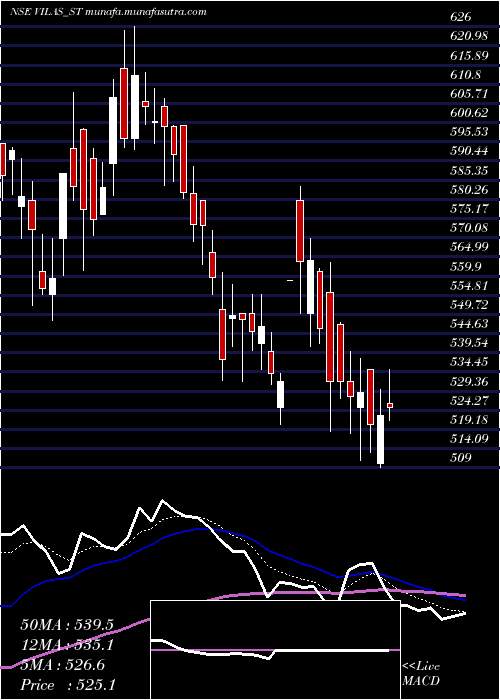This screenshot has width=500, height=700.
Task: Click the Price : 525.1 readout
Action: (68, 685)
